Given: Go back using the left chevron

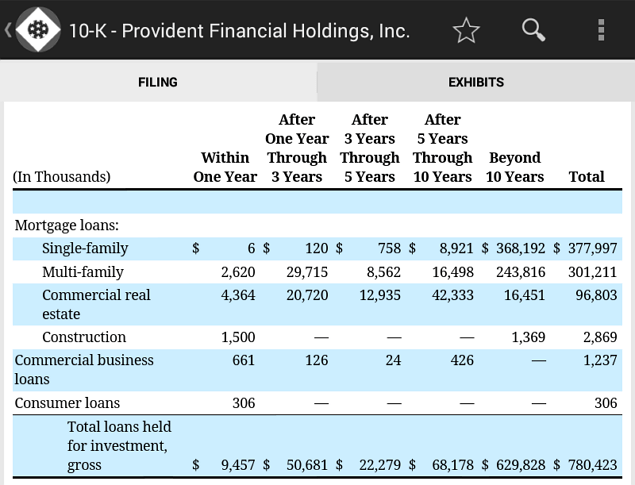Looking at the screenshot, I should (8, 30).
